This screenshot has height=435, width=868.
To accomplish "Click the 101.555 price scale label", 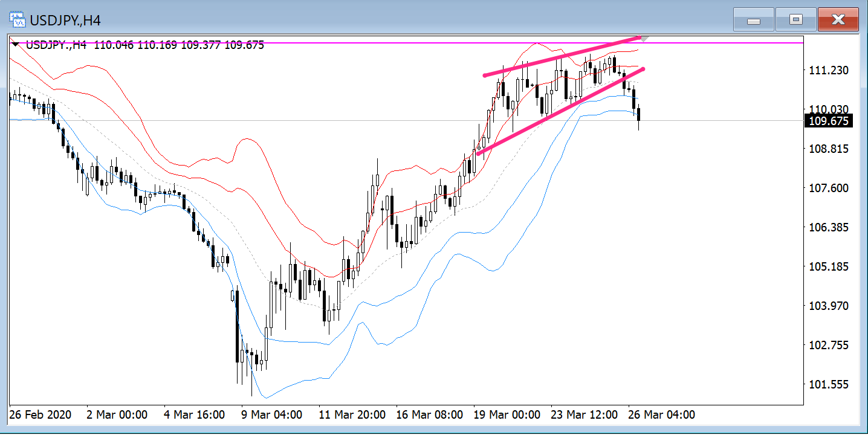I will (828, 384).
